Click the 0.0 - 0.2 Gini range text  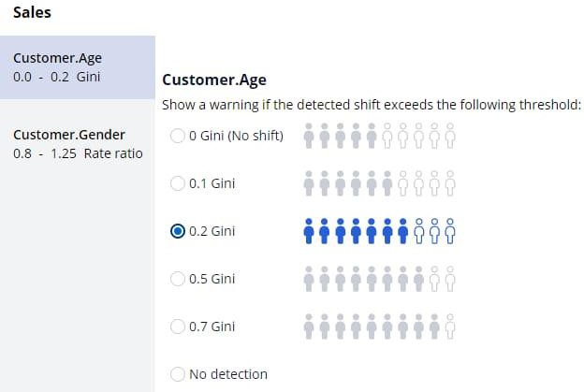(56, 77)
